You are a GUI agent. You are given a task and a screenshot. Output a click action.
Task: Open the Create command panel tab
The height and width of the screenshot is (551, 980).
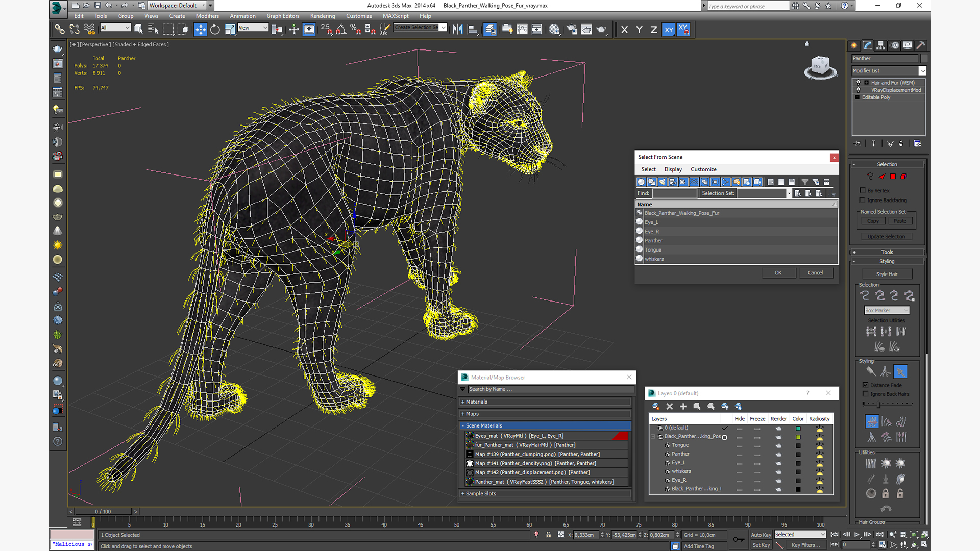click(x=855, y=45)
